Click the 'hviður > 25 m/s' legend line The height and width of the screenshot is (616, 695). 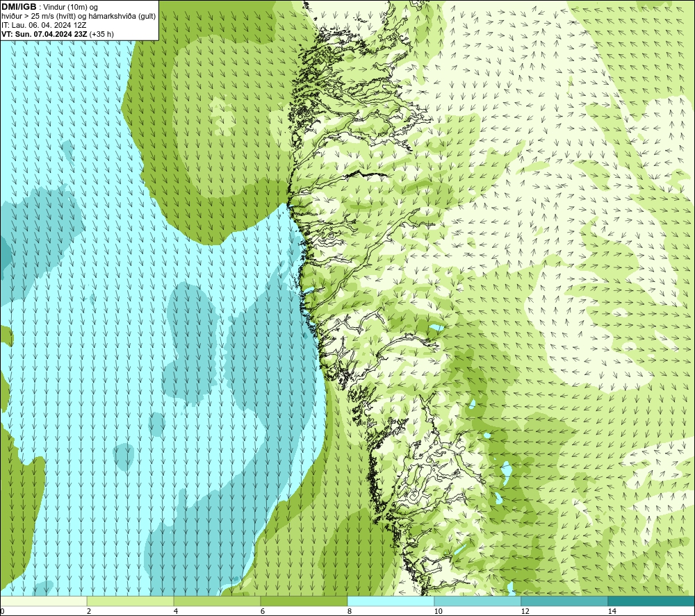[79, 16]
